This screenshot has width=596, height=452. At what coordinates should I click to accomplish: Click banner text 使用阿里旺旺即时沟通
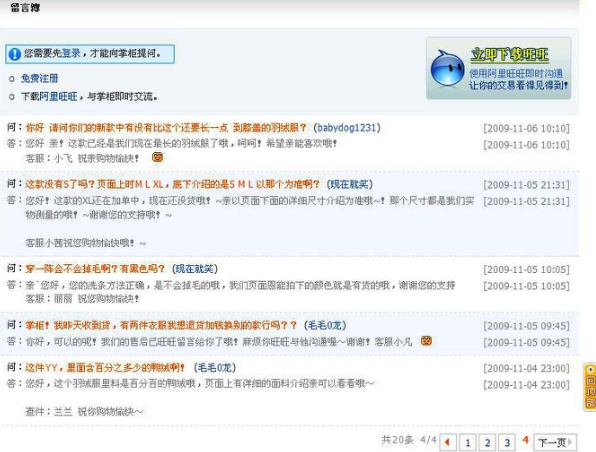click(516, 73)
